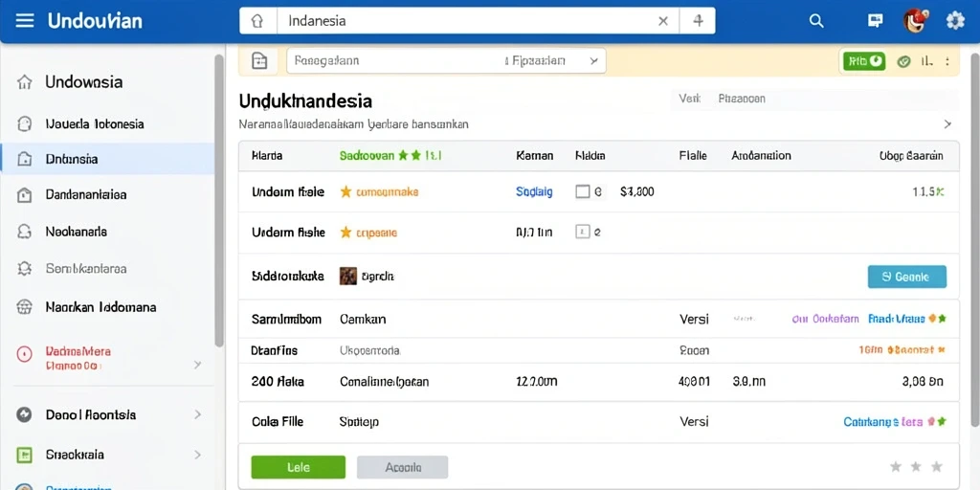Click the chat message icon in header
Screen dimensions: 980x490
876,21
